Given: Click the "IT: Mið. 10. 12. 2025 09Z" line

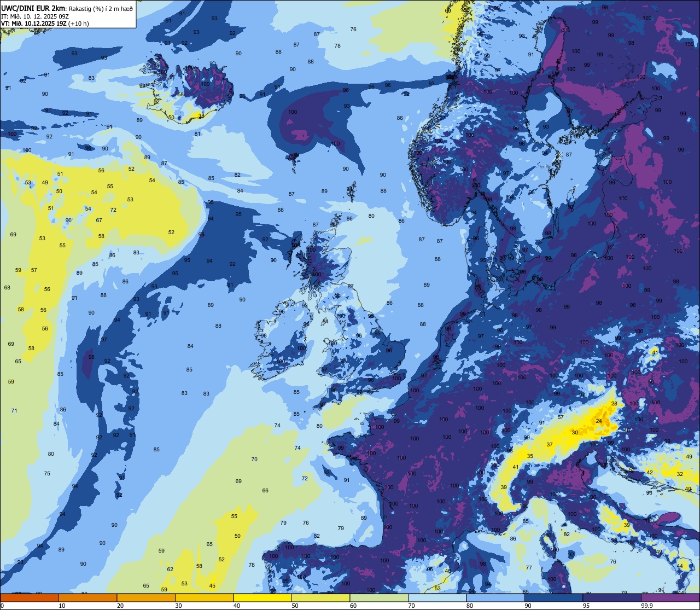Looking at the screenshot, I should (34, 16).
